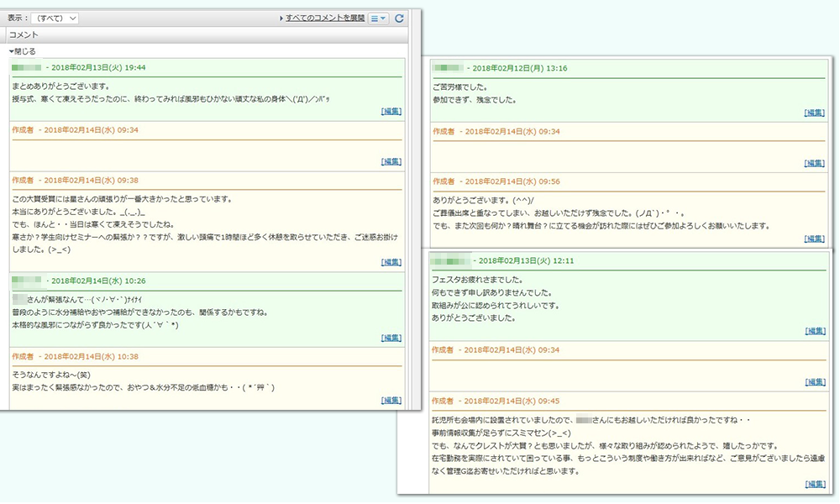Expand all comments via すべてのコメントを展開 link
This screenshot has height=504, width=840.
(325, 18)
